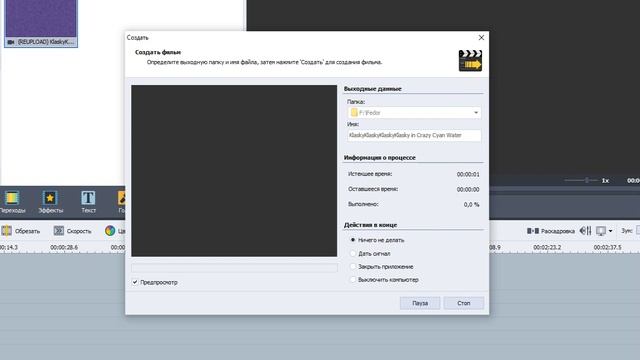Click the audio mixer icon next to Раскадровка
This screenshot has width=640, height=360.
tap(585, 231)
